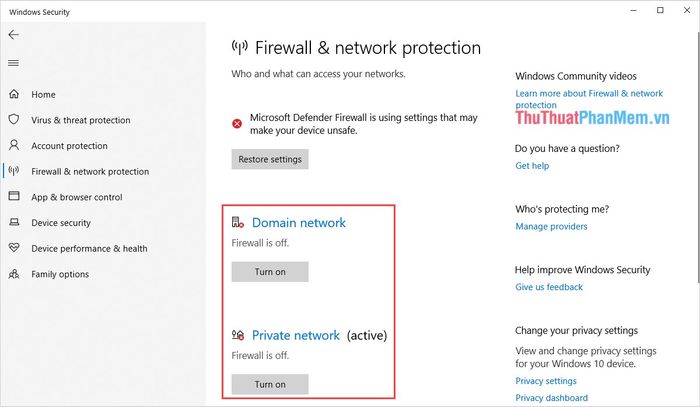
Task: Open the Home menu item label
Action: (x=43, y=95)
